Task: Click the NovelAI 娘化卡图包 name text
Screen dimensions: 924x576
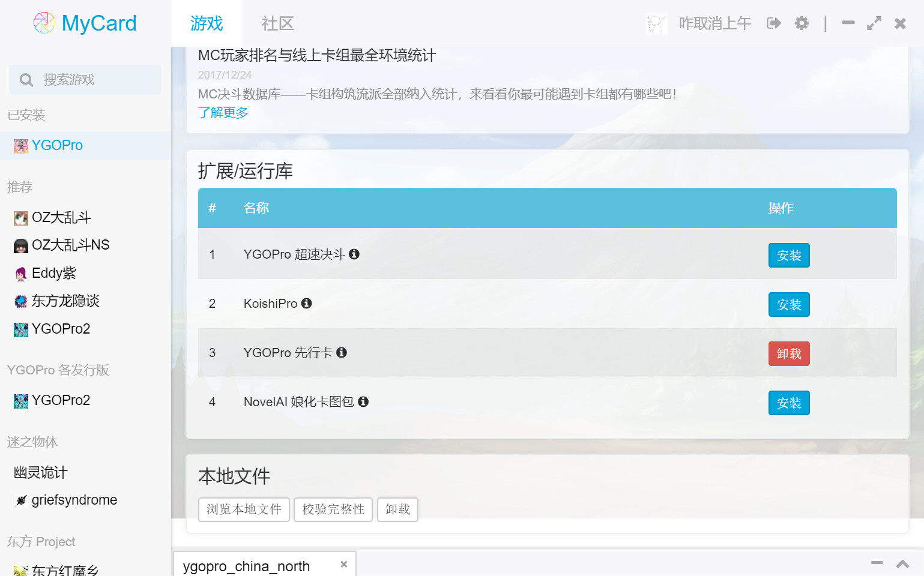Action: coord(299,401)
